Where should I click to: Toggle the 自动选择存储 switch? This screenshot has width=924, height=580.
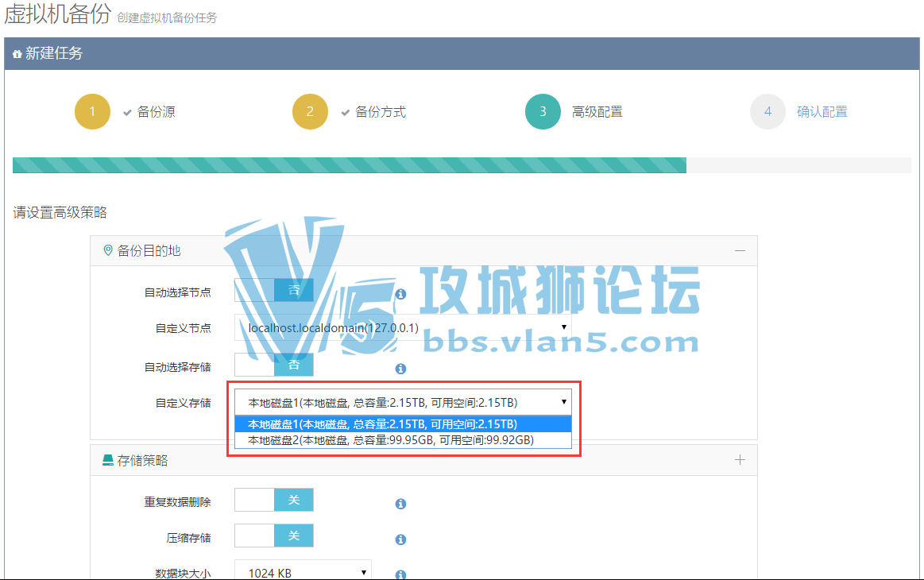click(274, 365)
